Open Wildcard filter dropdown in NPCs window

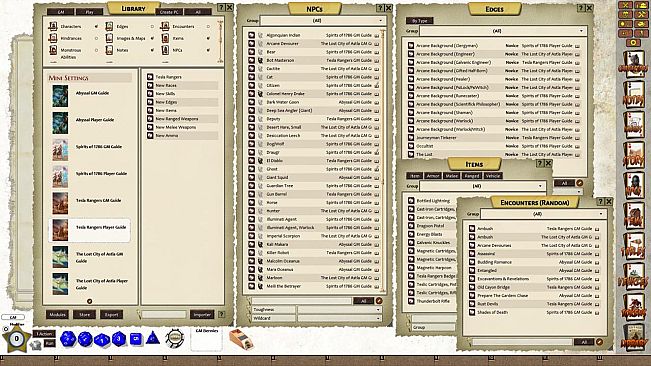[340, 318]
